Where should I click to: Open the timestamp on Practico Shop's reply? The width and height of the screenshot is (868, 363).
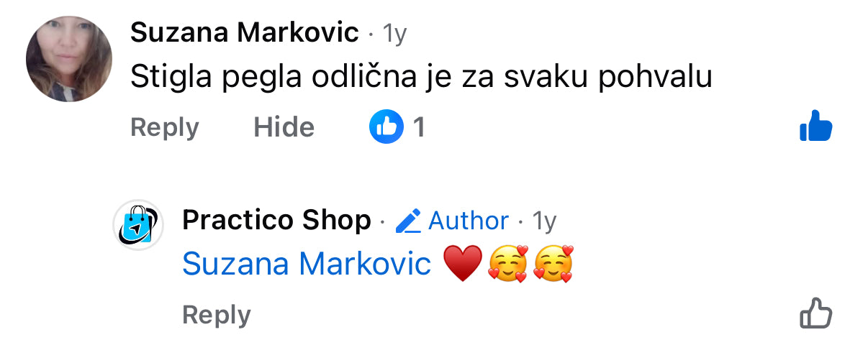coord(545,221)
